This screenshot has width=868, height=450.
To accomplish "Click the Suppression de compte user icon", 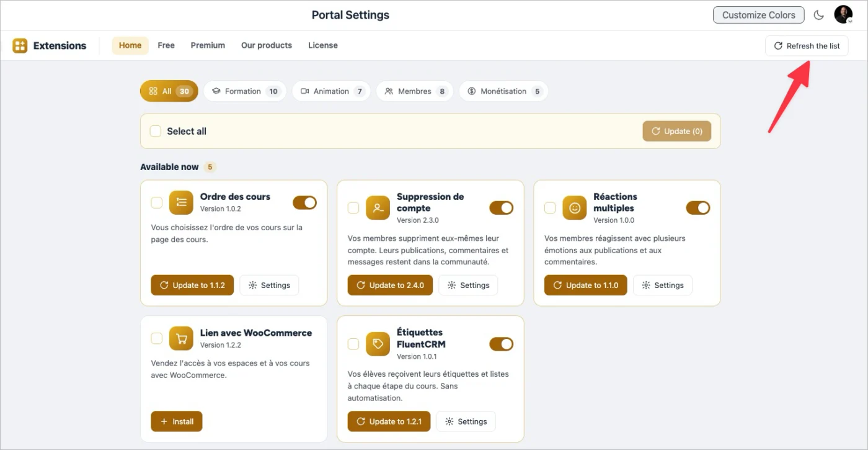I will click(x=378, y=208).
